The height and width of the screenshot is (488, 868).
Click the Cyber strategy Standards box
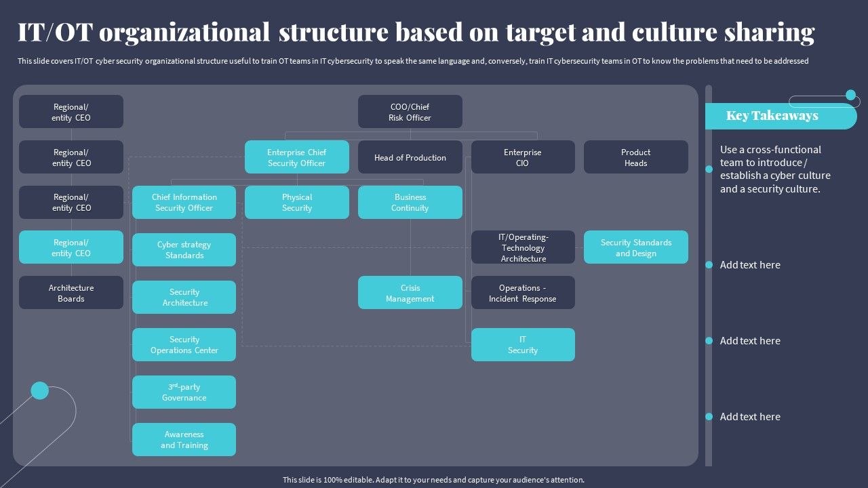[184, 250]
